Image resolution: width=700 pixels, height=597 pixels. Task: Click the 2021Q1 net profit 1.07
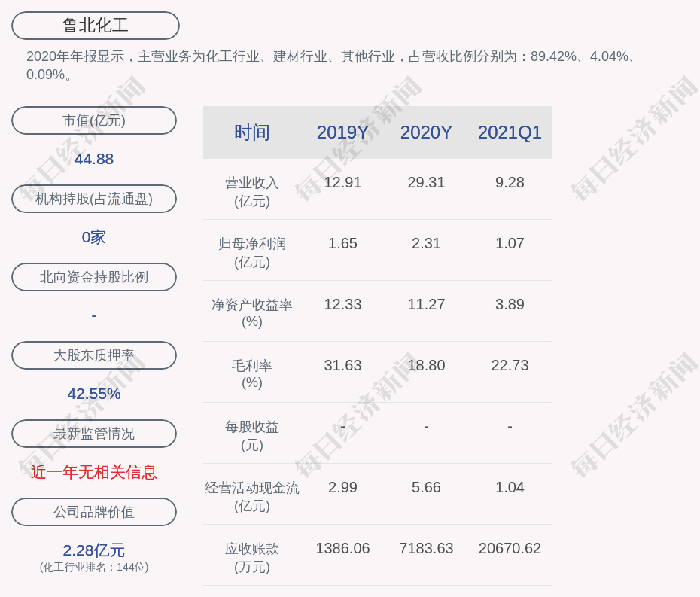[510, 243]
